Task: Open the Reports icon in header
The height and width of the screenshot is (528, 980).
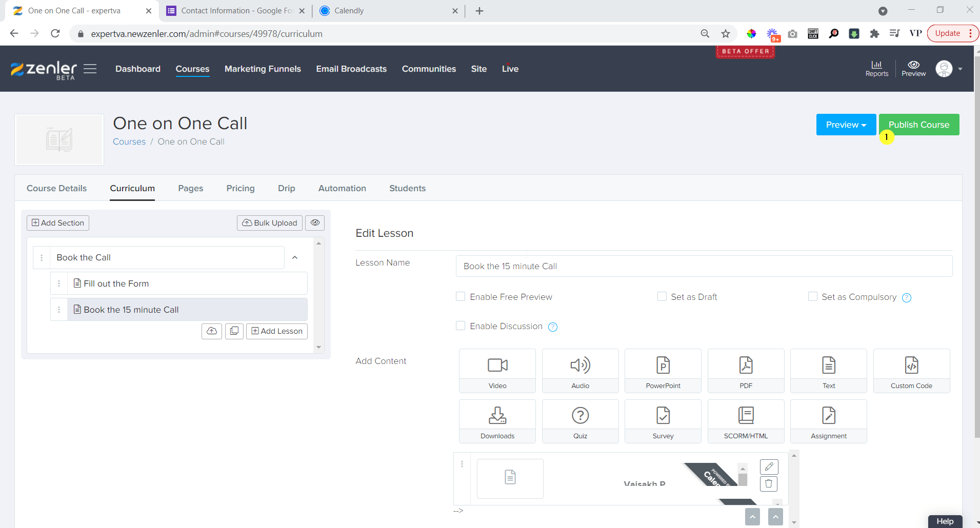Action: click(876, 68)
